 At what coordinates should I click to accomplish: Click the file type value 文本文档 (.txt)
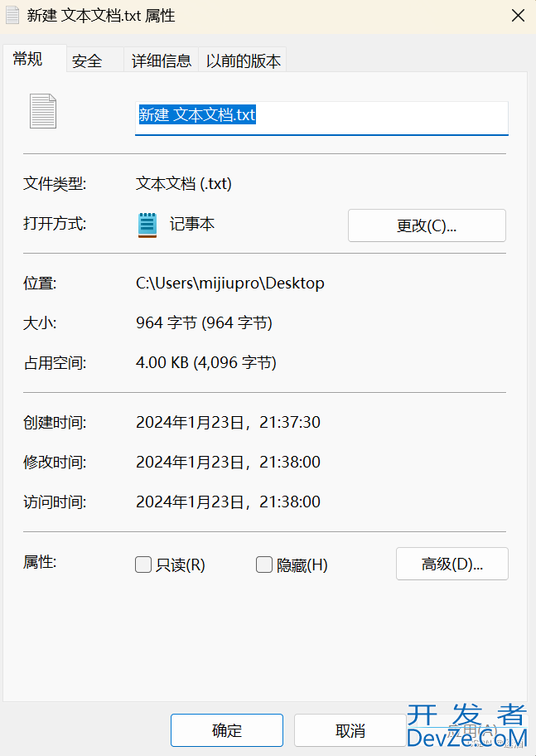tap(184, 184)
